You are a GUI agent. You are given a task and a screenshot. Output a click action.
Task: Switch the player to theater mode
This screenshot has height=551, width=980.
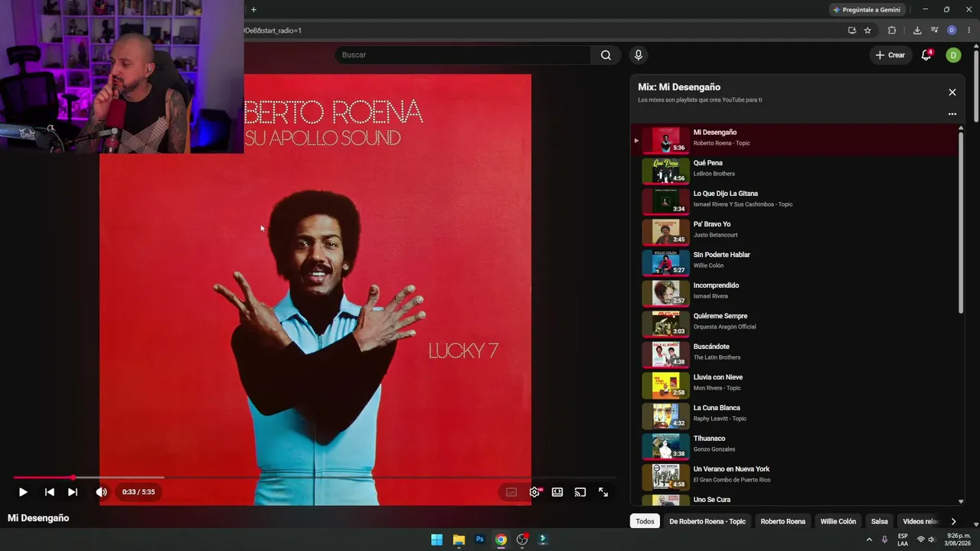point(557,492)
